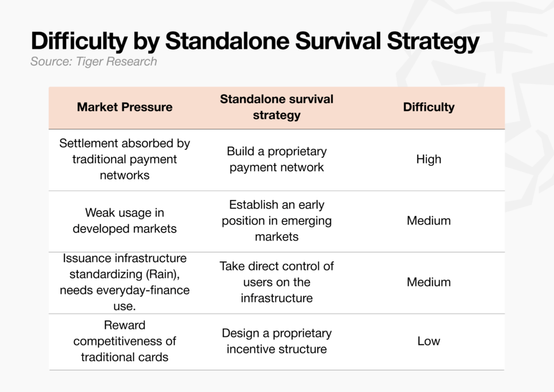The width and height of the screenshot is (554, 392).
Task: Click the 'Market Pressure' column header
Action: tap(125, 107)
